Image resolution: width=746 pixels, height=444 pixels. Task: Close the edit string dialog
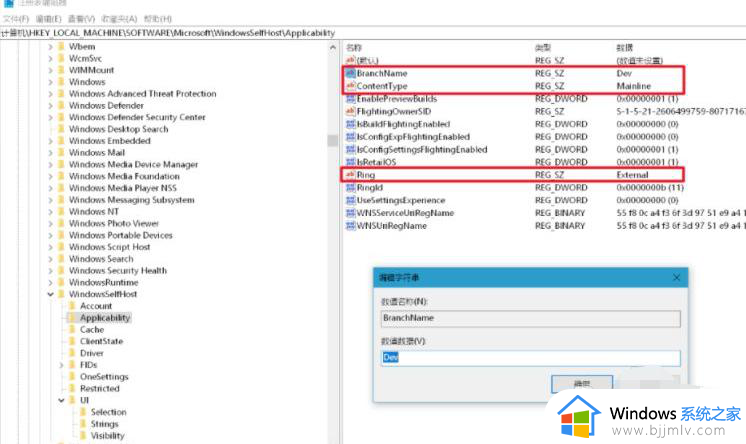pyautogui.click(x=677, y=277)
